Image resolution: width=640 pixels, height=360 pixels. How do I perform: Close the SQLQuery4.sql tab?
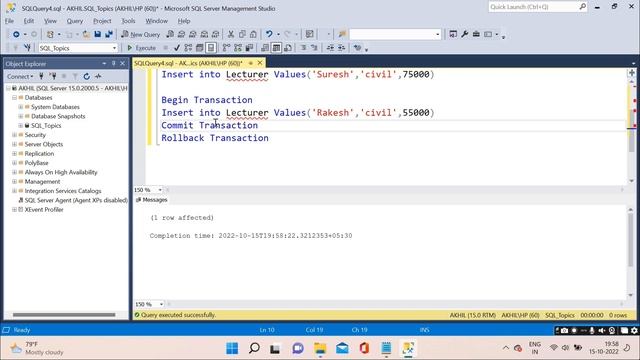(x=260, y=63)
